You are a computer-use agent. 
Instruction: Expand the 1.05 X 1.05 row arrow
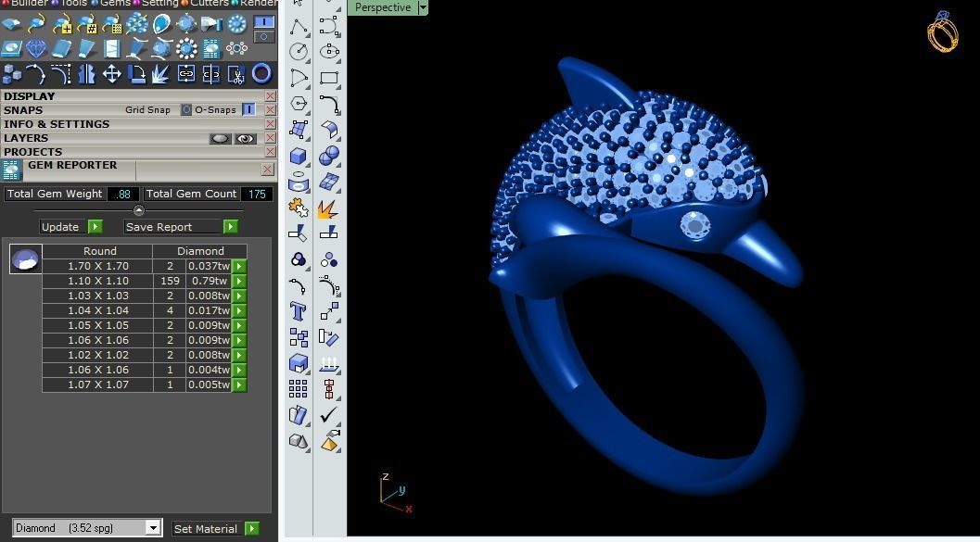tap(239, 325)
